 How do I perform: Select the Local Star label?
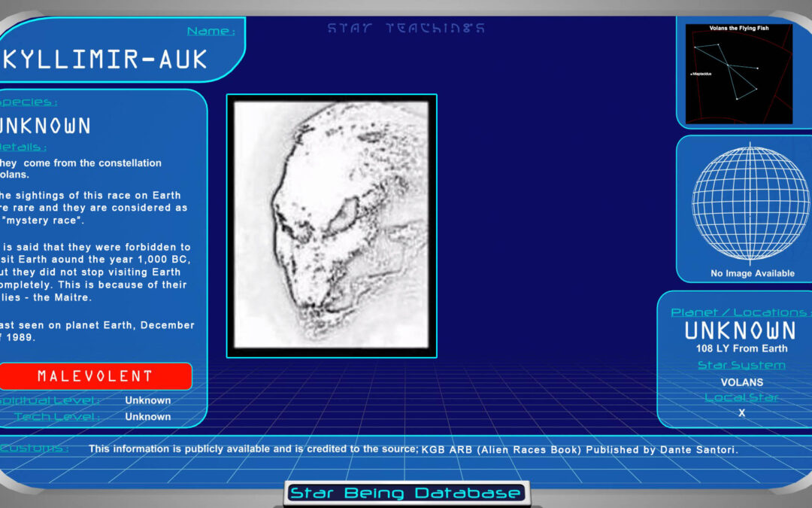click(x=741, y=397)
